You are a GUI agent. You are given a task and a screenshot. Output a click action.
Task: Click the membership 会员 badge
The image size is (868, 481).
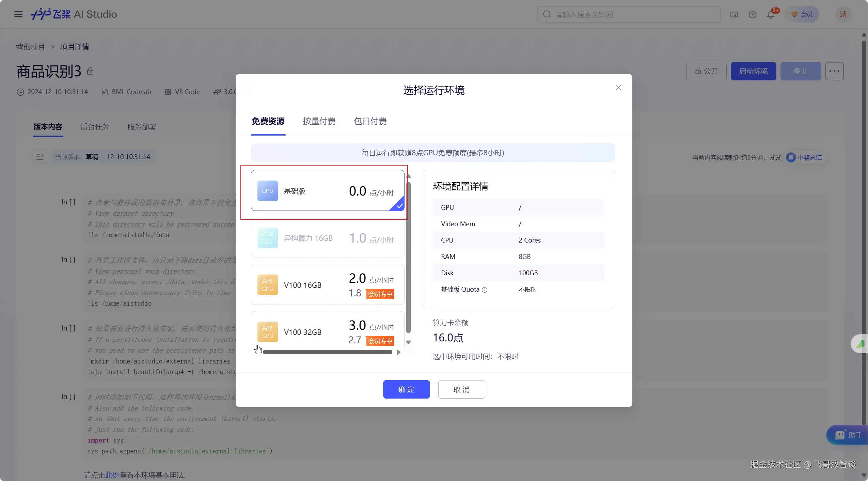click(x=802, y=14)
